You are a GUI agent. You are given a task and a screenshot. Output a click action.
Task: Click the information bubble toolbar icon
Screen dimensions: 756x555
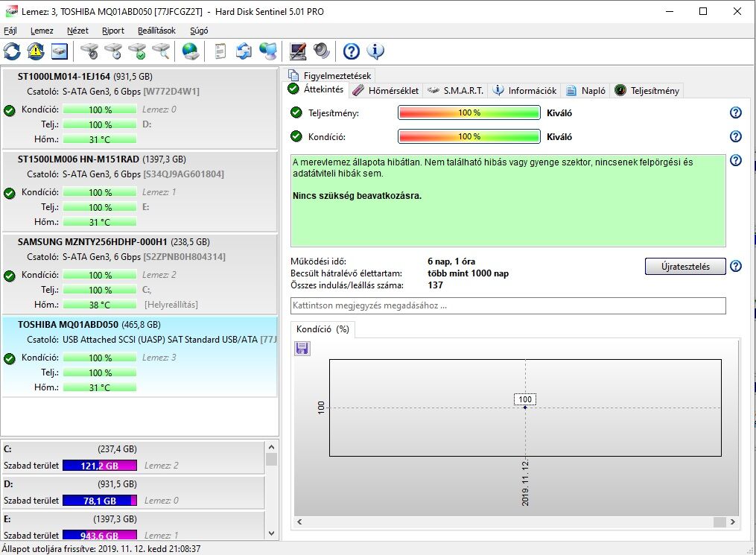(x=375, y=51)
